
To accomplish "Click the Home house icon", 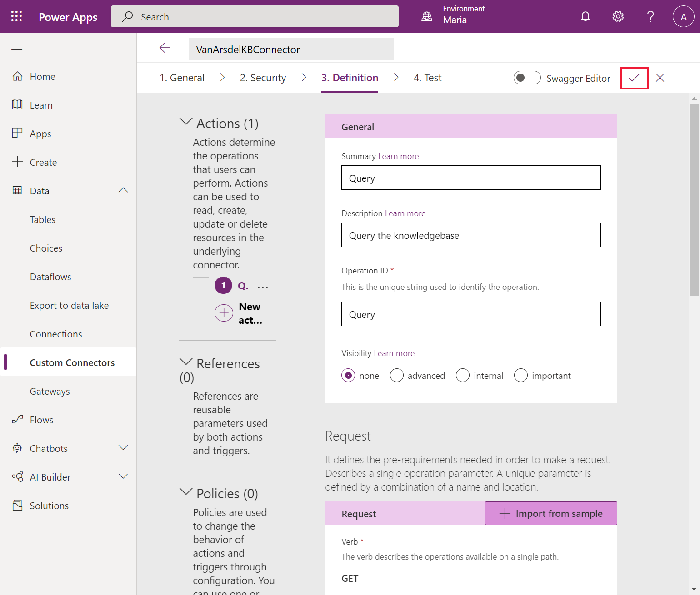I will [x=17, y=76].
